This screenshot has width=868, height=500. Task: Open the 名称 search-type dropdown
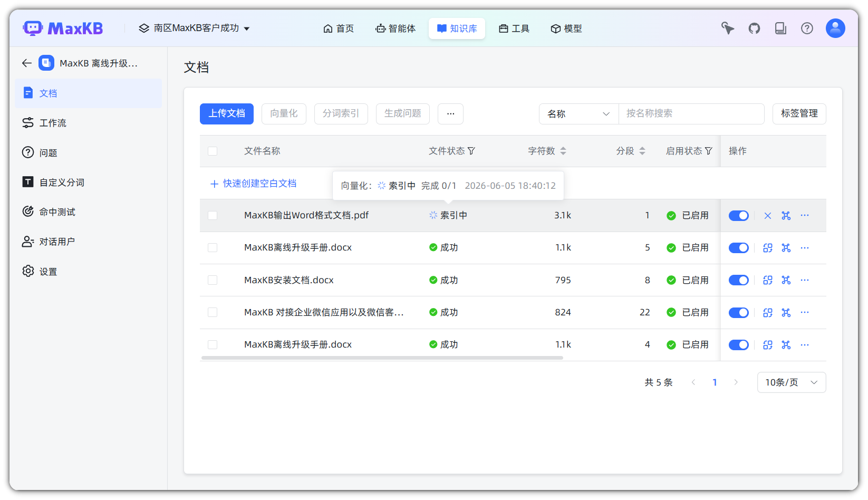[578, 114]
